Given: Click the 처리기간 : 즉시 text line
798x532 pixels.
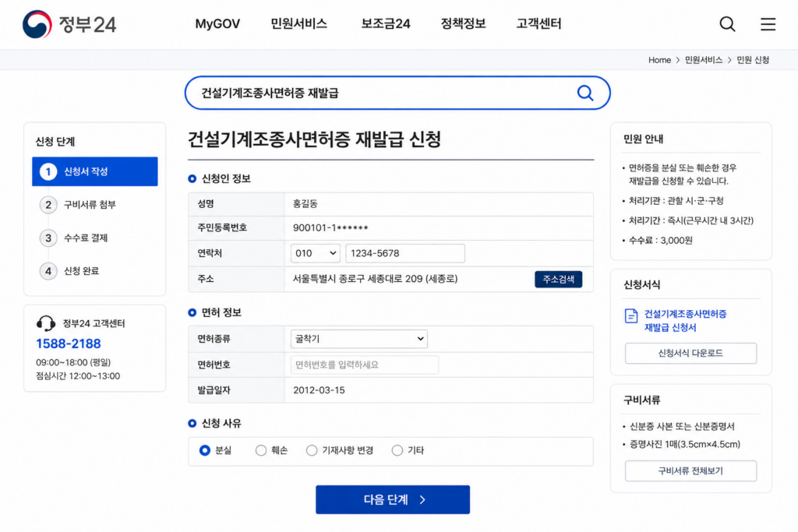Looking at the screenshot, I should pyautogui.click(x=691, y=220).
